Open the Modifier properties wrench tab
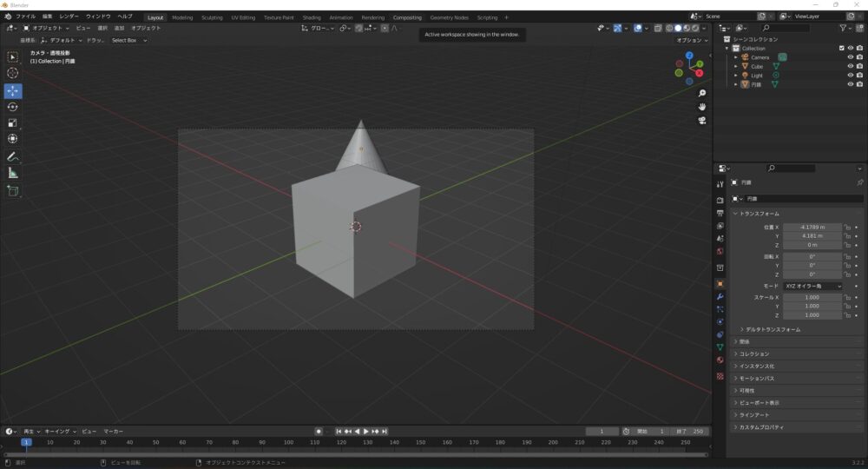The width and height of the screenshot is (868, 469). point(720,297)
